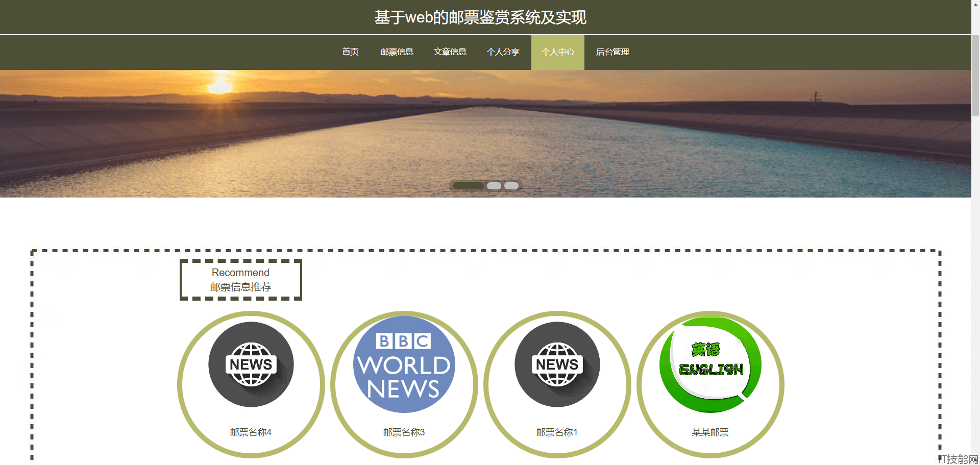Click the page vertical scrollbar thumb
Screen dimensions: 980x465
point(975,76)
